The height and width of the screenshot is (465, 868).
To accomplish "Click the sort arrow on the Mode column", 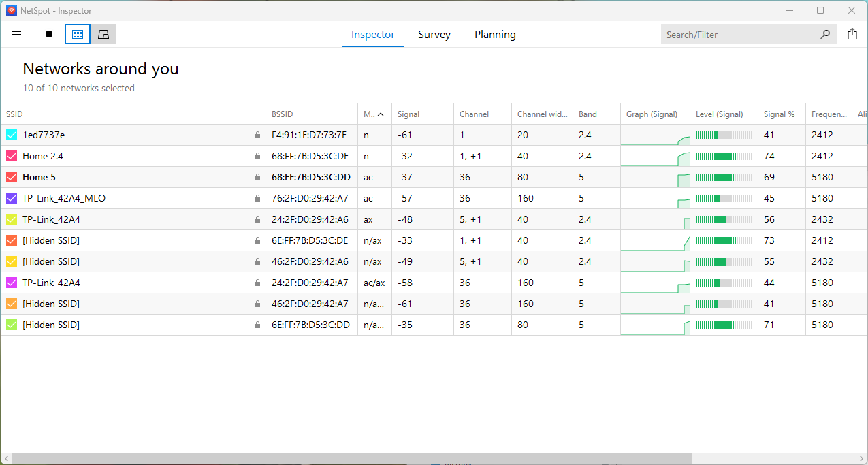I will coord(381,114).
